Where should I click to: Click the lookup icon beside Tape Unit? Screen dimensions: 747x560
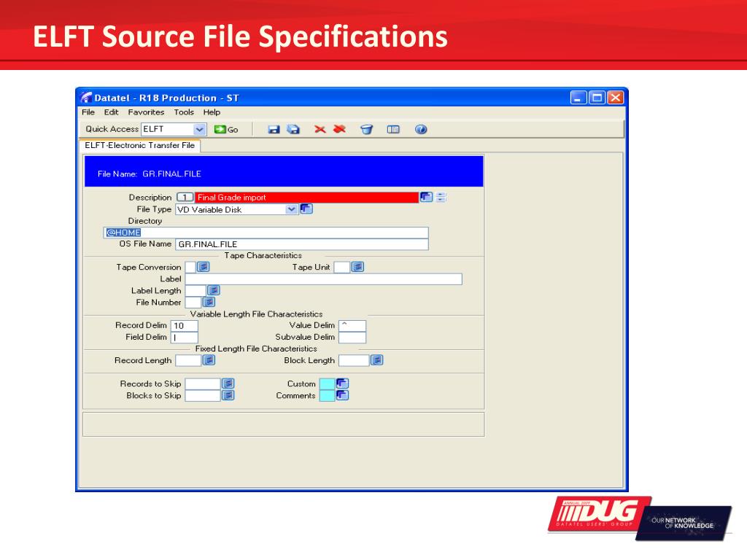click(x=357, y=267)
